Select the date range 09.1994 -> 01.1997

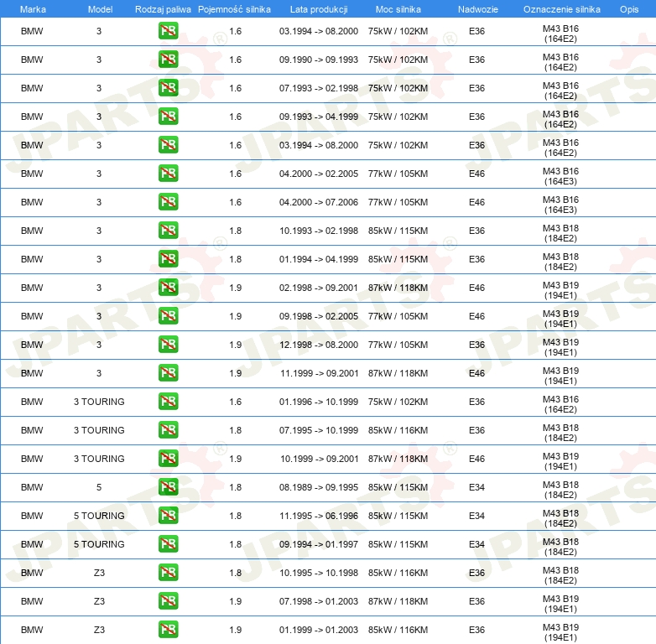coord(319,544)
